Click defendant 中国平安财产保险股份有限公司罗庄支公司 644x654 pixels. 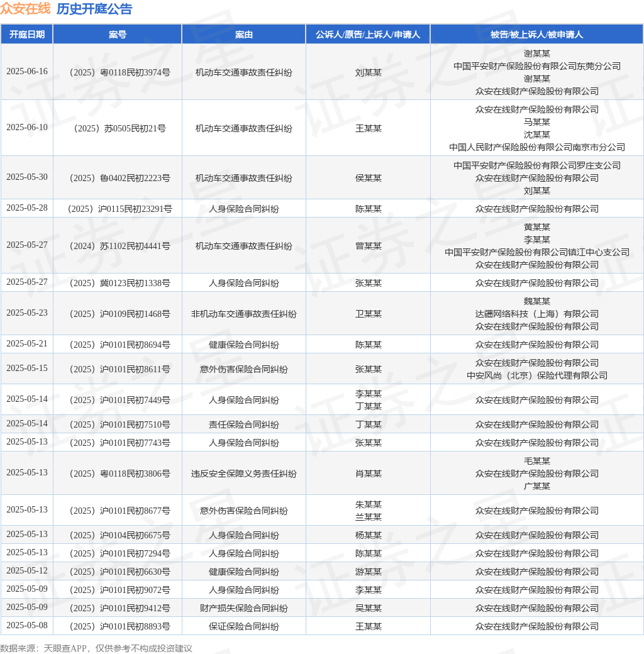[537, 165]
